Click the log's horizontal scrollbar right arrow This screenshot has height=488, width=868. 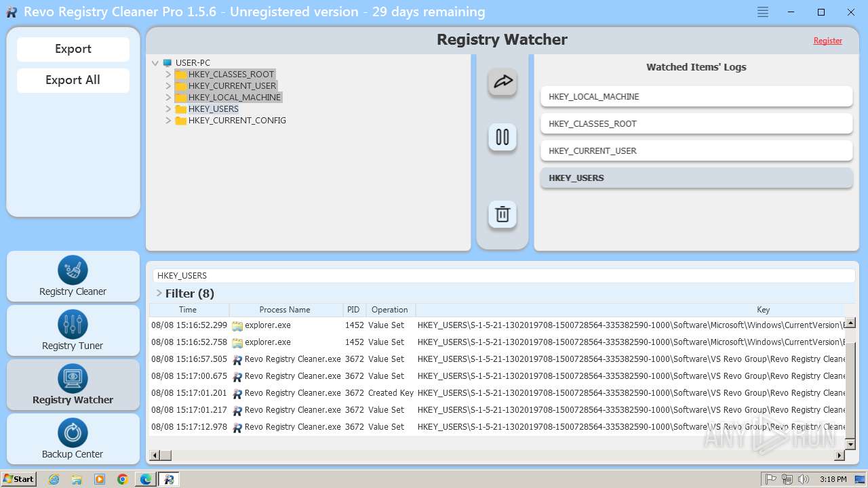coord(840,455)
